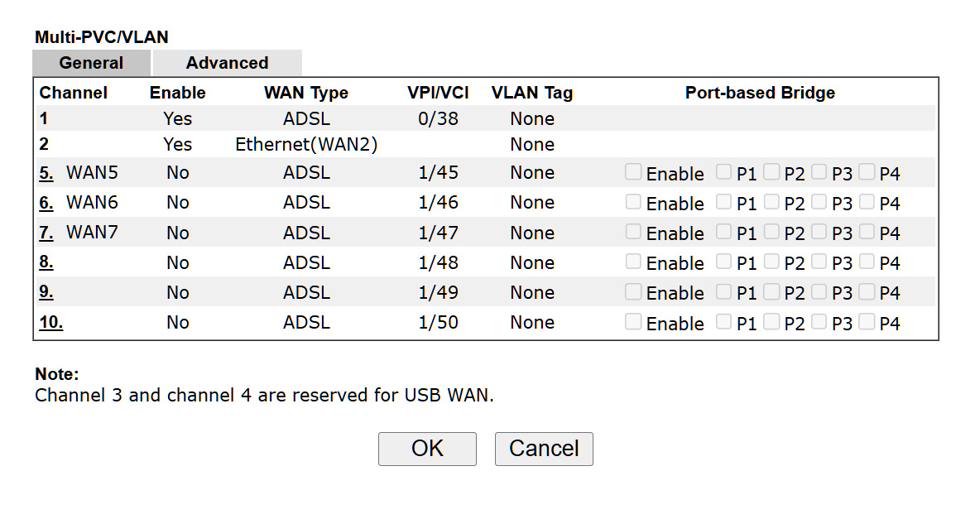Open channel 7 settings link
The height and width of the screenshot is (519, 980).
tap(46, 233)
